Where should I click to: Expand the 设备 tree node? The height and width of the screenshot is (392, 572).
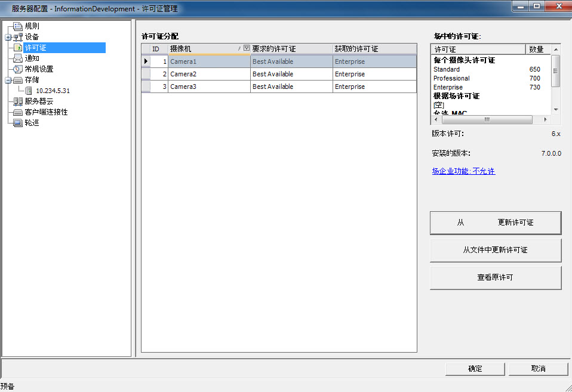pos(8,37)
